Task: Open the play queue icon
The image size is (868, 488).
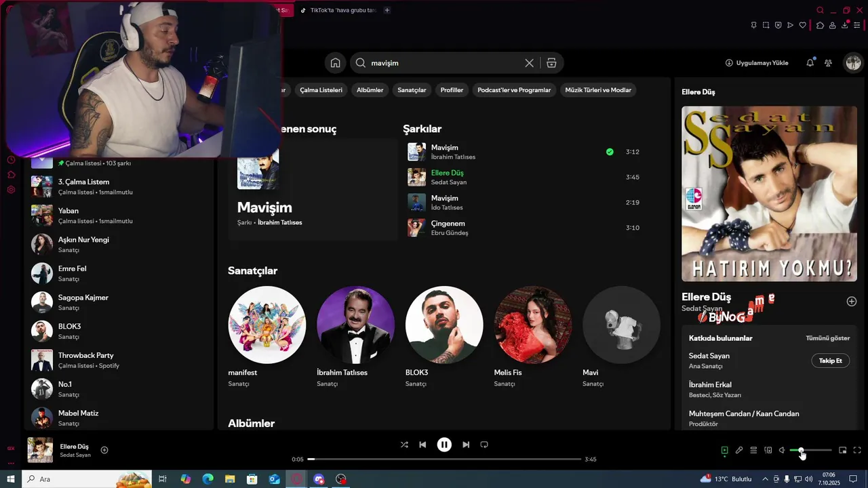Action: point(753,450)
